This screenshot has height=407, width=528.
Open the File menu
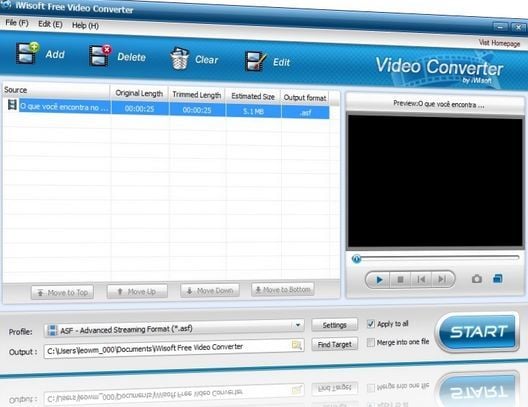click(x=17, y=23)
